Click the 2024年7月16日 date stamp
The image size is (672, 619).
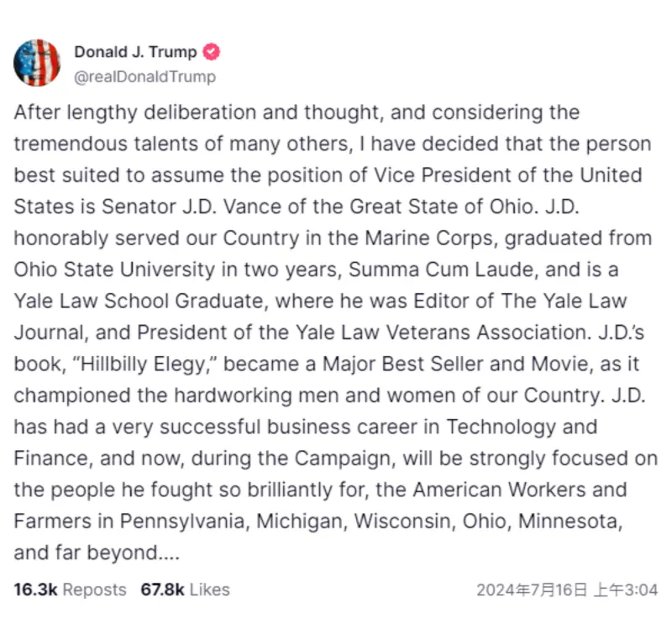[x=532, y=590]
